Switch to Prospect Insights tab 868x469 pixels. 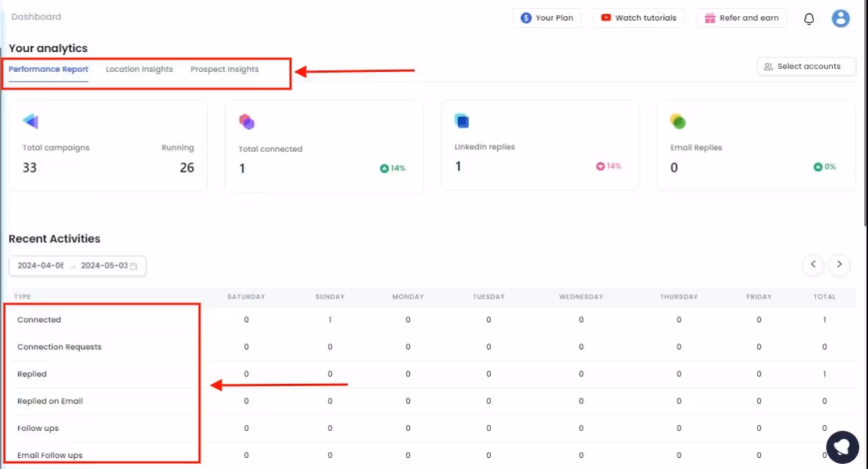(225, 69)
